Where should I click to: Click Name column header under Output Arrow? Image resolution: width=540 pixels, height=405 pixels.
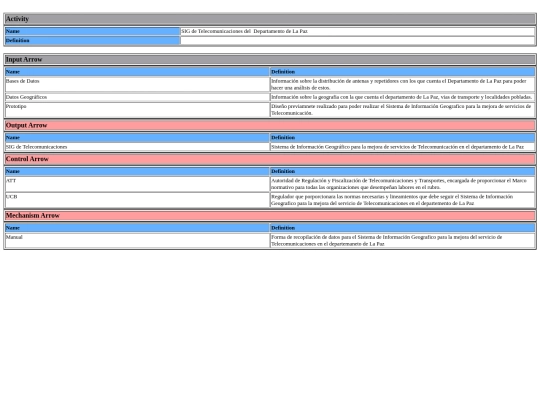(137, 138)
